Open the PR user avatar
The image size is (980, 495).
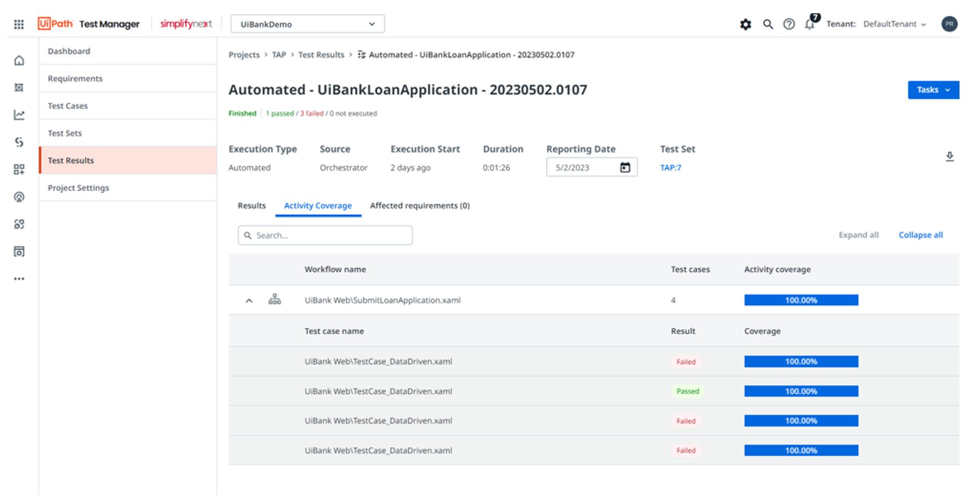click(950, 24)
